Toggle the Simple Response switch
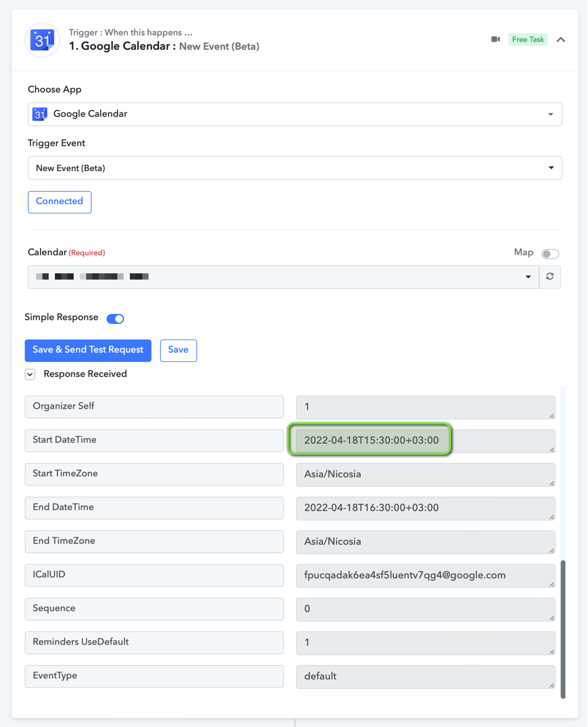Image resolution: width=588 pixels, height=727 pixels. [115, 318]
